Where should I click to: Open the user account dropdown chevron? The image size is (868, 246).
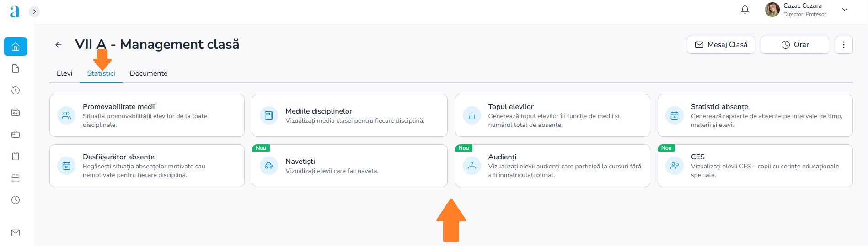tap(845, 10)
